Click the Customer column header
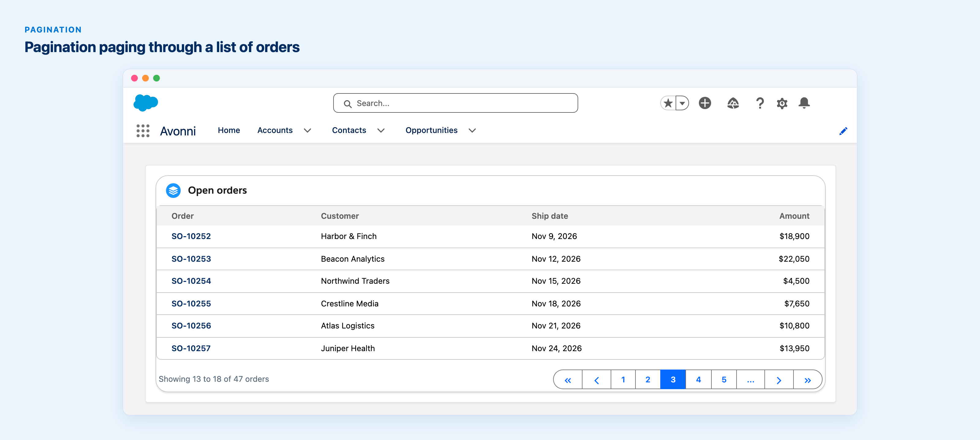Image resolution: width=980 pixels, height=440 pixels. tap(340, 216)
